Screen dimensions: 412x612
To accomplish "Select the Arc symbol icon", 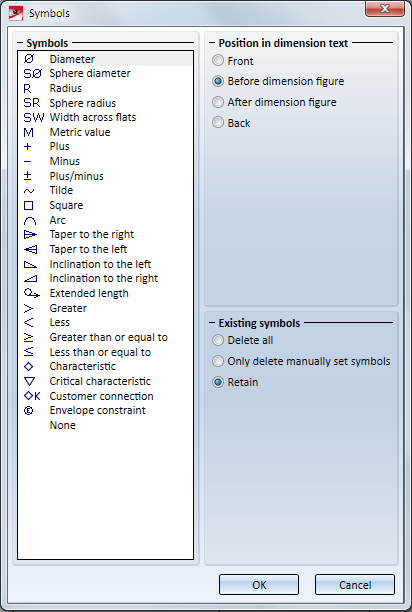I will click(30, 221).
